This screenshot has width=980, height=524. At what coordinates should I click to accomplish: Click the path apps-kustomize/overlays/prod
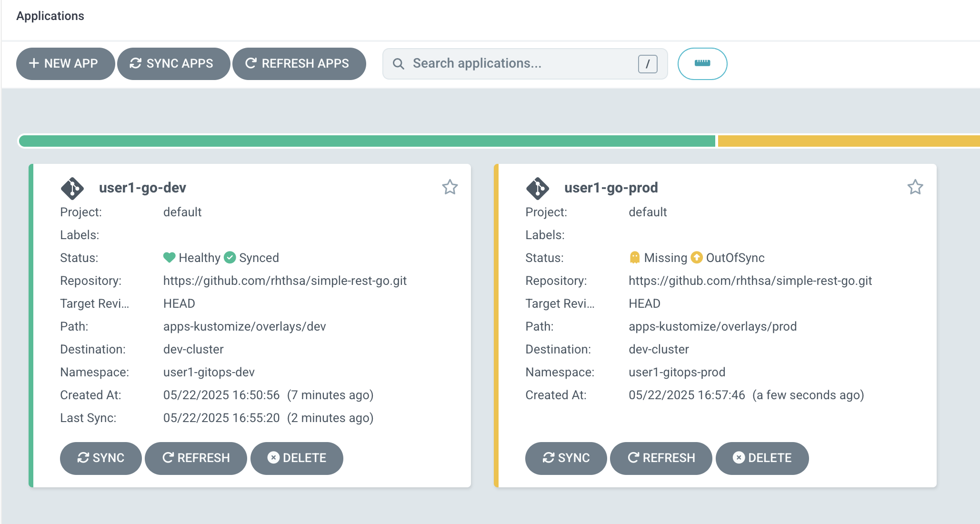(x=712, y=326)
